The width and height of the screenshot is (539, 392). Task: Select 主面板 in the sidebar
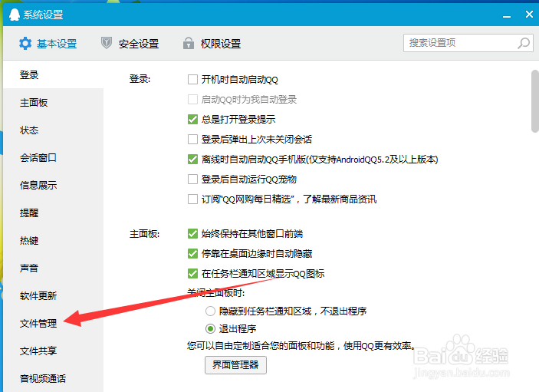click(53, 103)
